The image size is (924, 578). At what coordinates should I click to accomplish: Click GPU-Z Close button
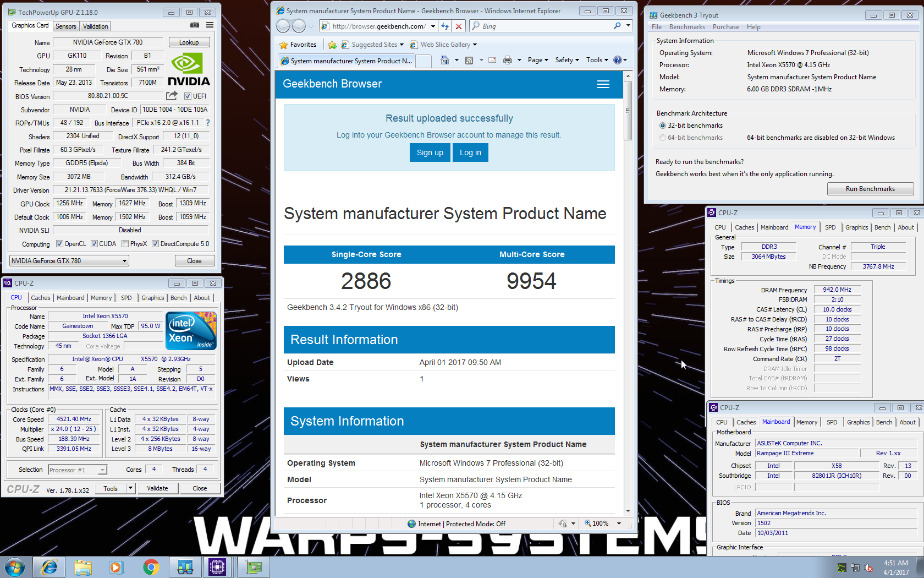point(194,261)
